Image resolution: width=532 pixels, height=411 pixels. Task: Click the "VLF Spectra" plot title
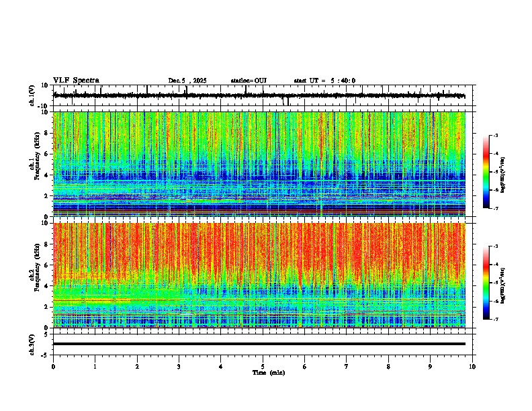click(x=76, y=81)
